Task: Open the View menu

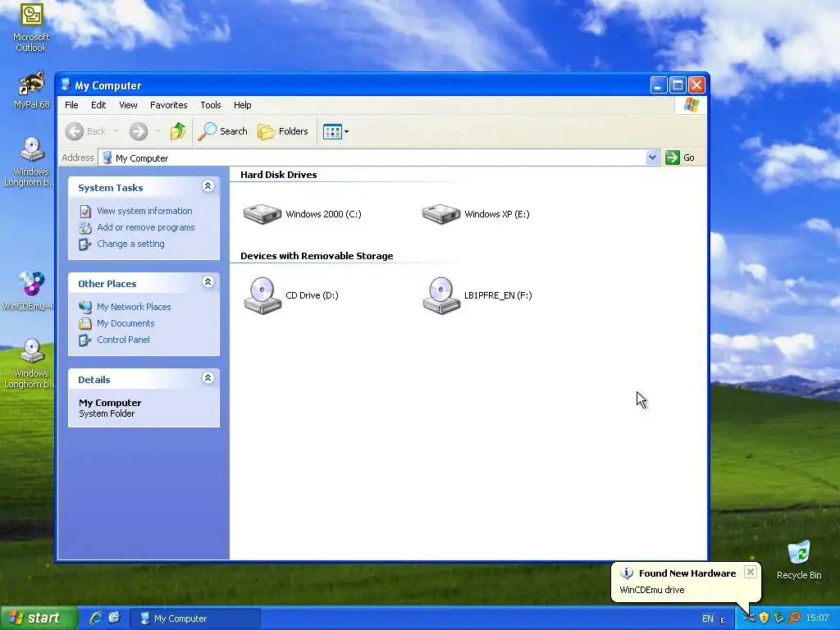Action: point(128,105)
